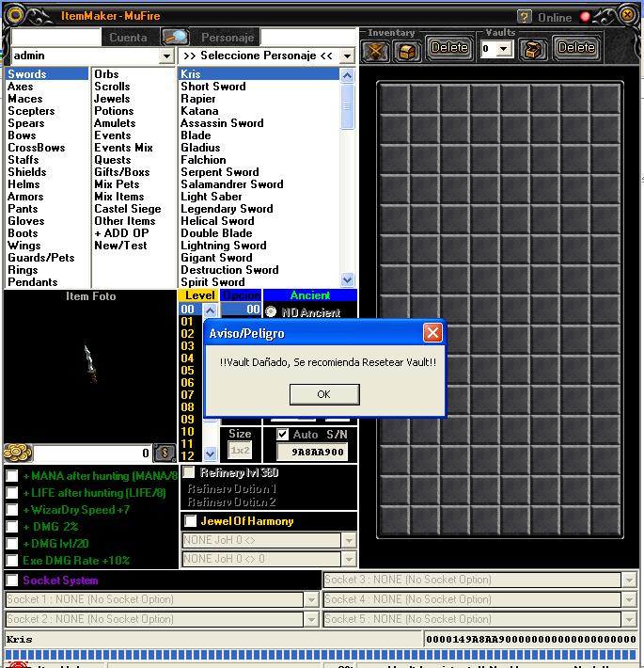Switch to the Personaje tab
This screenshot has width=644, height=668.
pos(228,38)
